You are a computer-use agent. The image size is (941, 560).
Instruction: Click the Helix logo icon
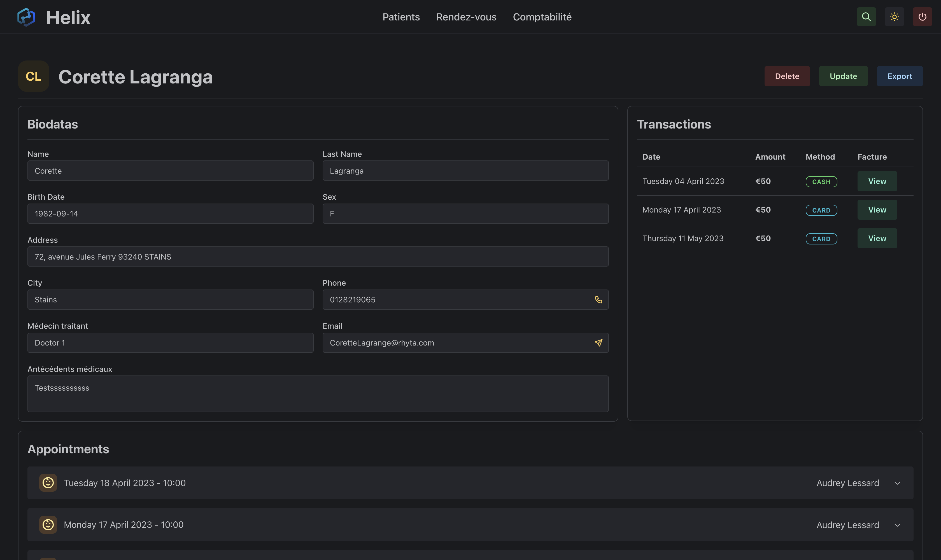pyautogui.click(x=26, y=17)
